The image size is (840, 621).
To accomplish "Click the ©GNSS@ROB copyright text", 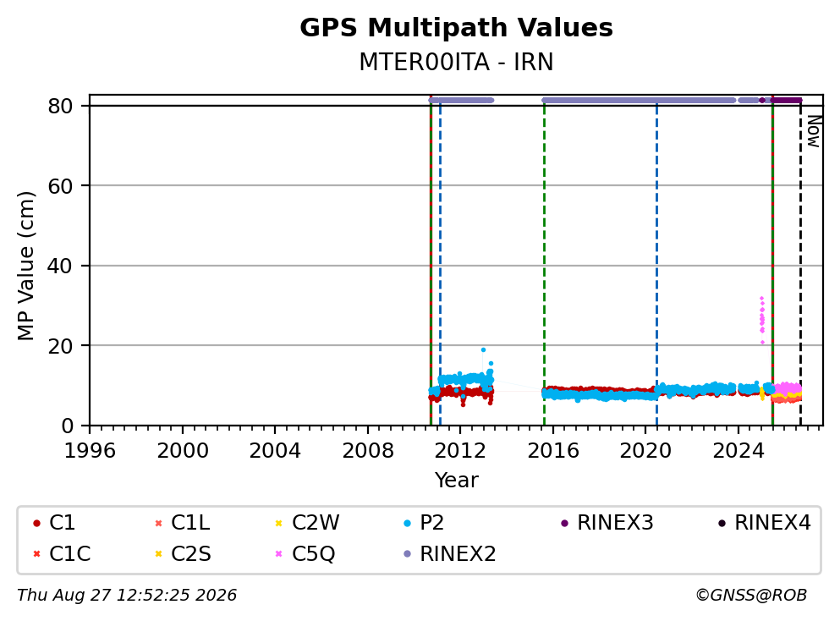I will pyautogui.click(x=751, y=596).
